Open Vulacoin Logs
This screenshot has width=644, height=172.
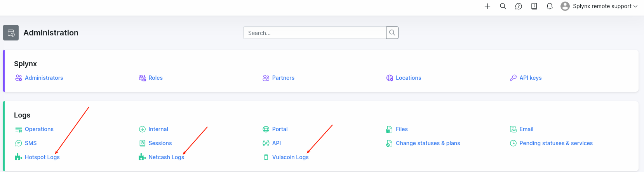[290, 157]
